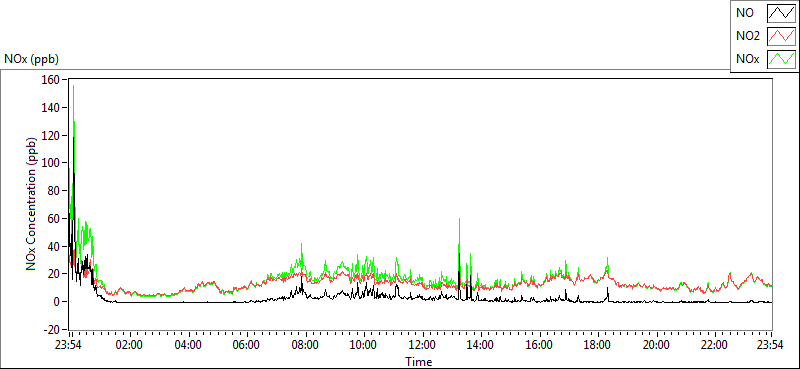Click the 16:00 time tick label

click(538, 344)
